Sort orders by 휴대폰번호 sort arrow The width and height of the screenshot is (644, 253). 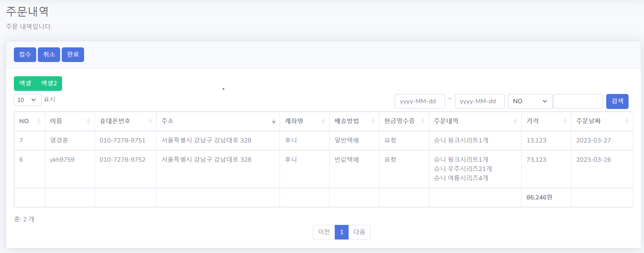click(150, 121)
